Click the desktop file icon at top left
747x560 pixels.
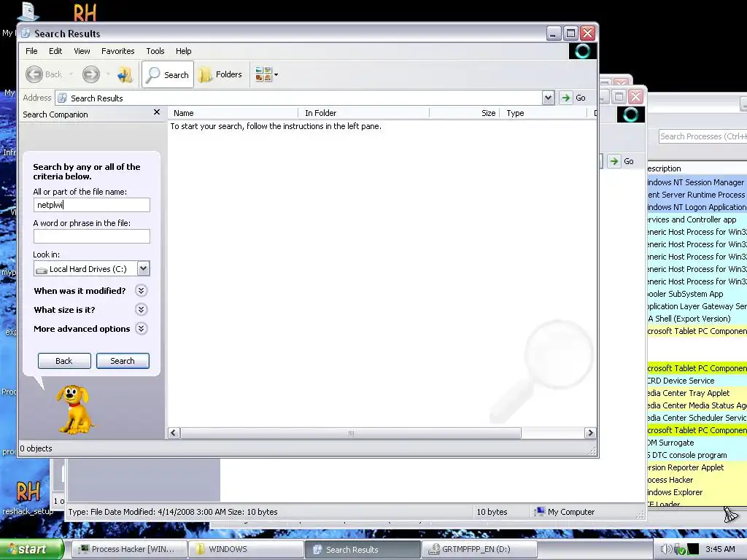[28, 12]
